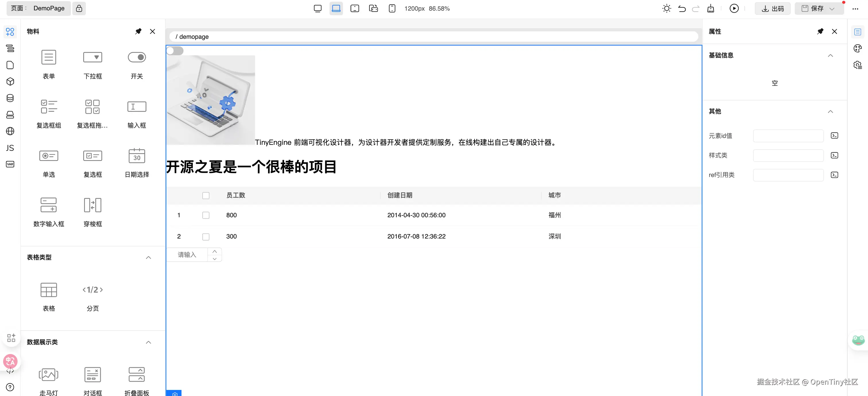This screenshot has width=868, height=396.
Task: Toggle the light/dark theme sun icon
Action: pos(666,8)
